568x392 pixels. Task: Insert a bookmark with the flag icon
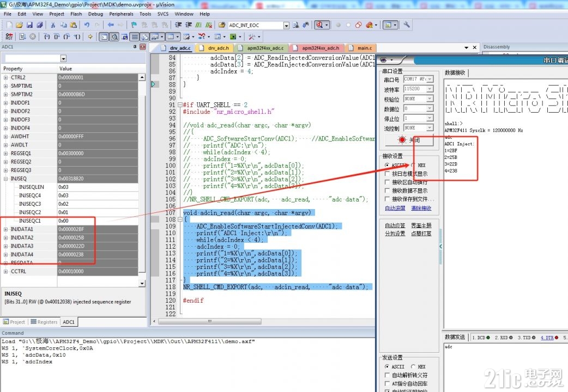pos(134,25)
